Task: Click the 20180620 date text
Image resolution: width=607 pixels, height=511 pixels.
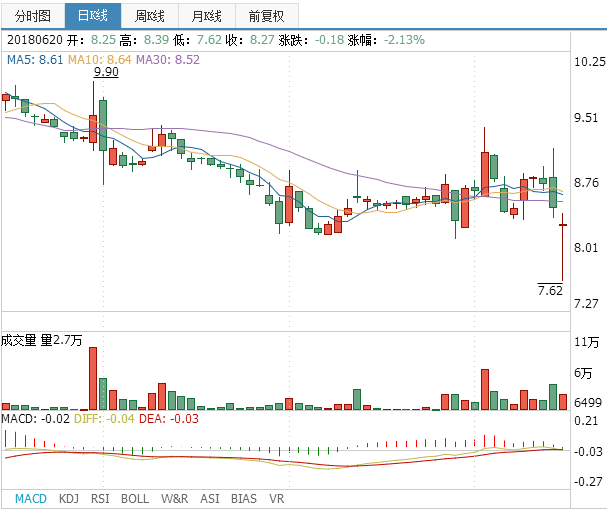Action: click(35, 39)
